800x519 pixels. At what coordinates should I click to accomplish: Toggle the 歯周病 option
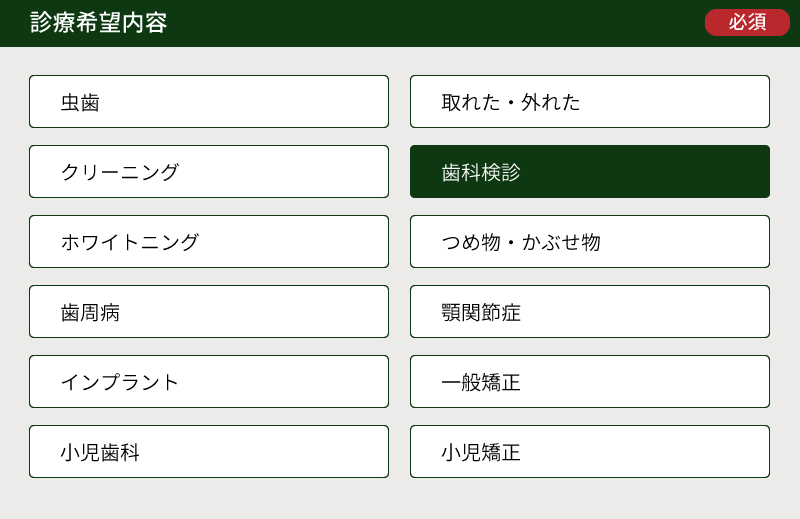208,312
